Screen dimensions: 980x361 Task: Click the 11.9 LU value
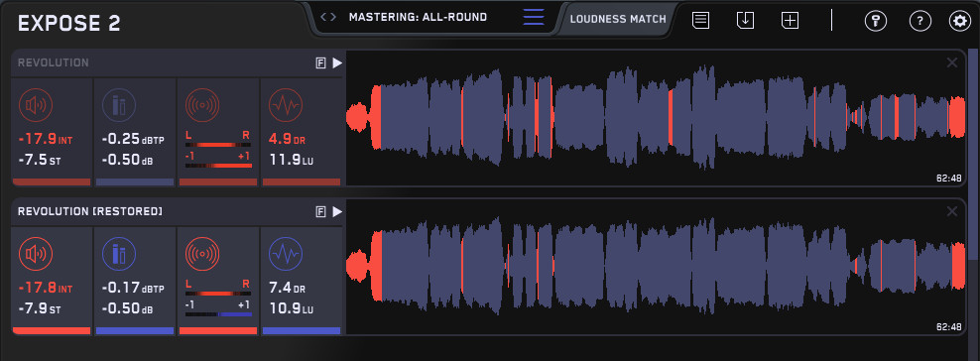(x=293, y=160)
